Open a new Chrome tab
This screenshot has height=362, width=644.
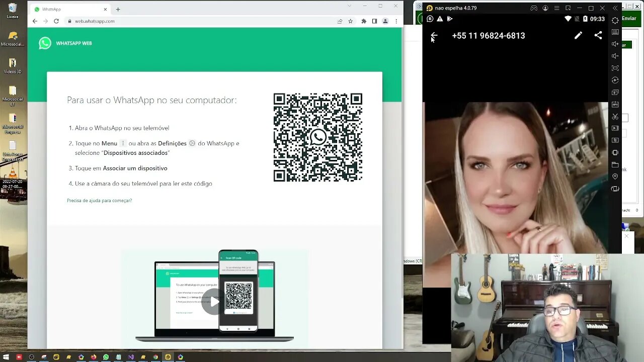(x=118, y=9)
